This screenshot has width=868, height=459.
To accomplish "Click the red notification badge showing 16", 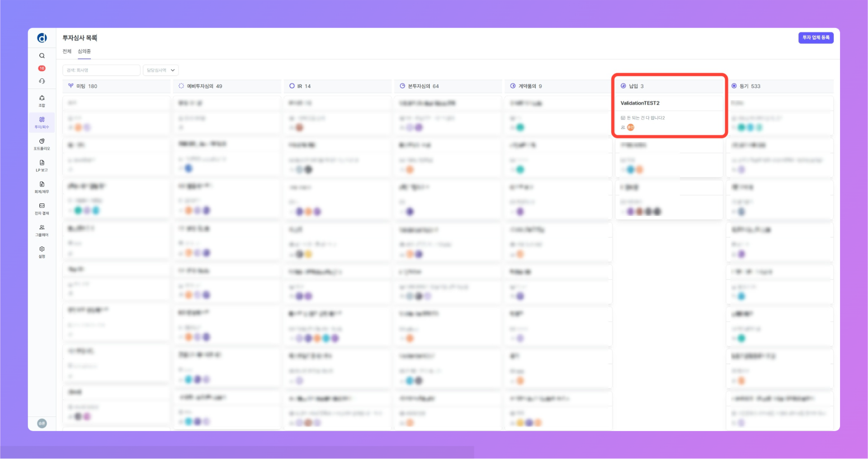I will (42, 68).
